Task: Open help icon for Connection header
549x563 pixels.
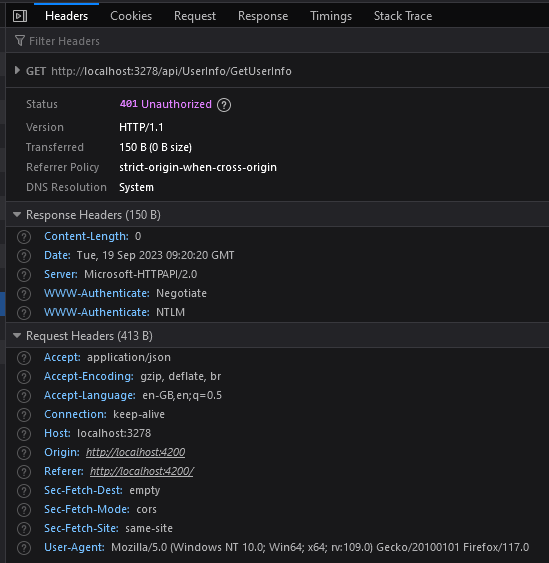Action: 24,415
